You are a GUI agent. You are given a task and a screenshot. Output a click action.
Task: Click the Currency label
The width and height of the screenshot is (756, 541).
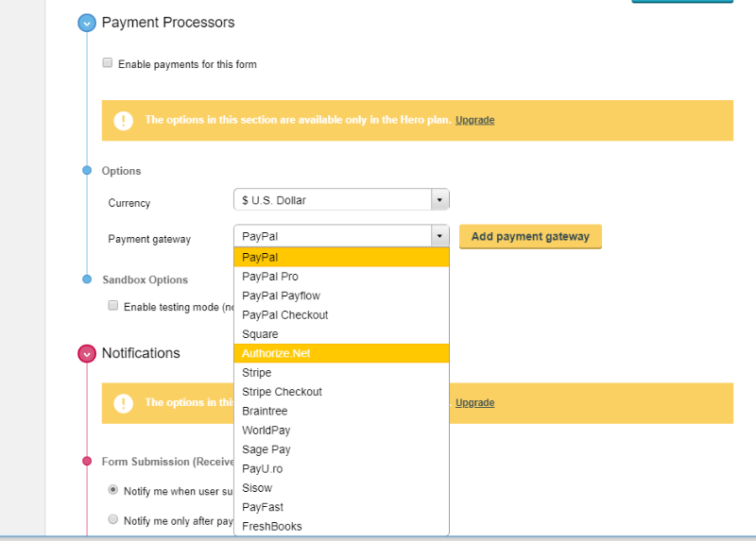point(129,203)
